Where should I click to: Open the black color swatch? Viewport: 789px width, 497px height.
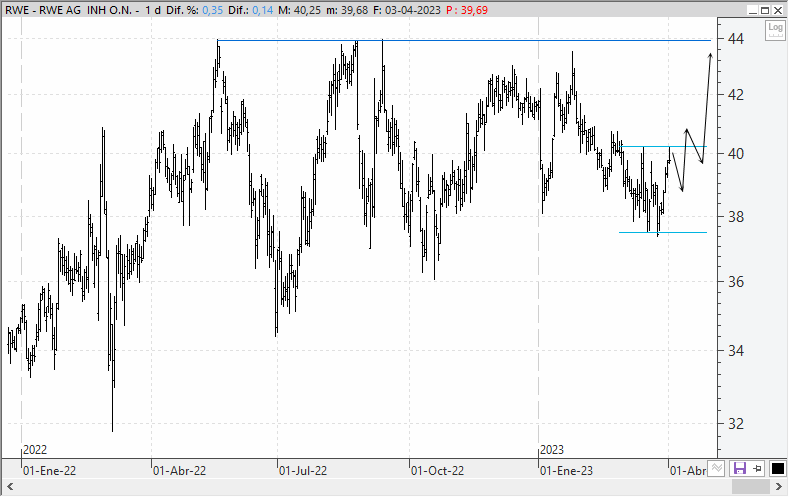[777, 469]
